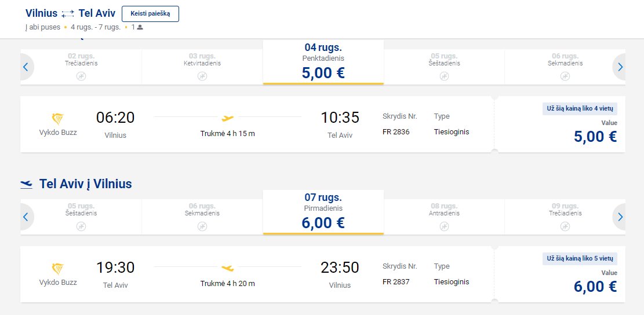Click the no-flight icon under 02 rugs.
Screen dimensions: 644x315
pos(81,76)
